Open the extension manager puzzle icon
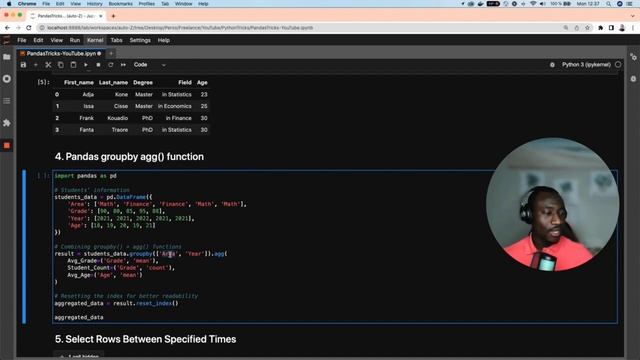This screenshot has height=360, width=640. 7,123
